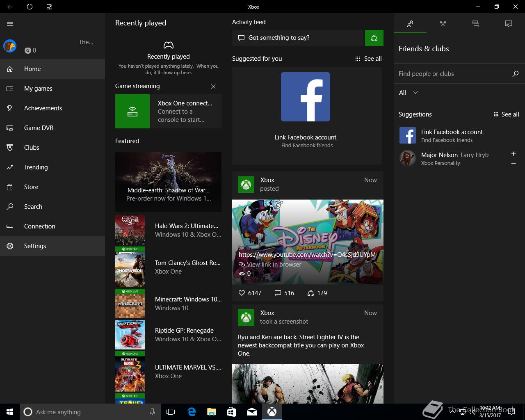525x420 pixels.
Task: Open Connection settings
Action: click(52, 226)
